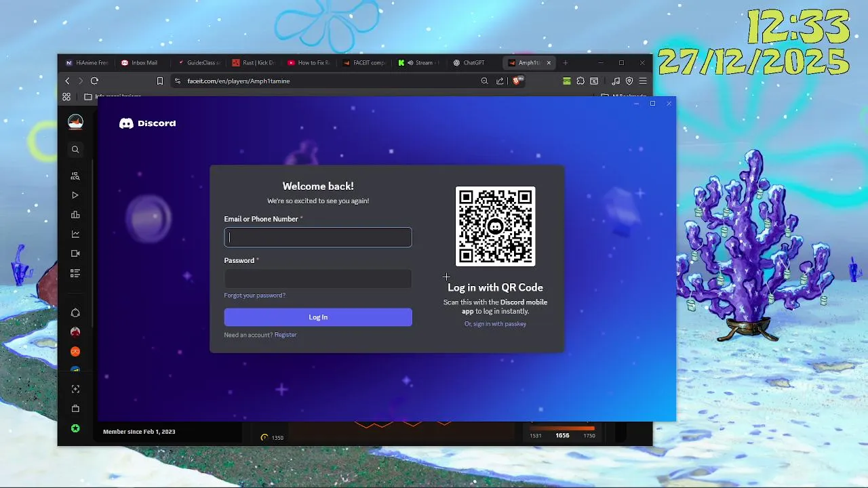Viewport: 868px width, 488px height.
Task: Open FACEIT rankings bar chart icon
Action: coord(75,215)
